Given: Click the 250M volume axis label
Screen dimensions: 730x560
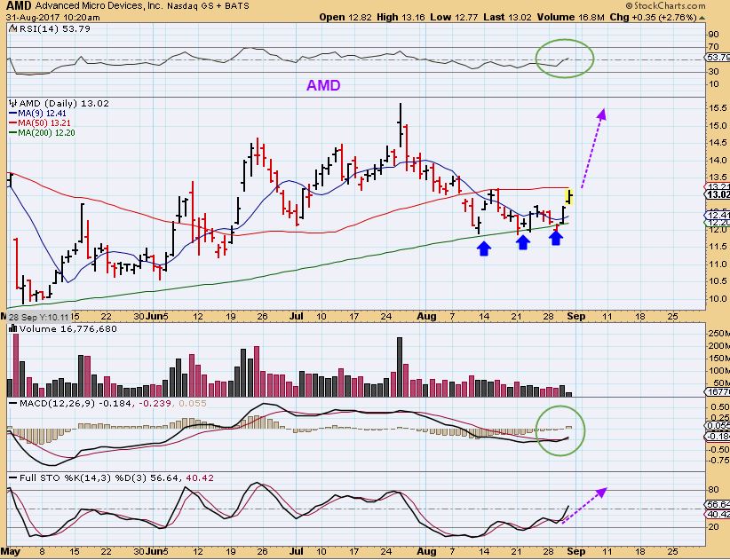Looking at the screenshot, I should [x=718, y=334].
